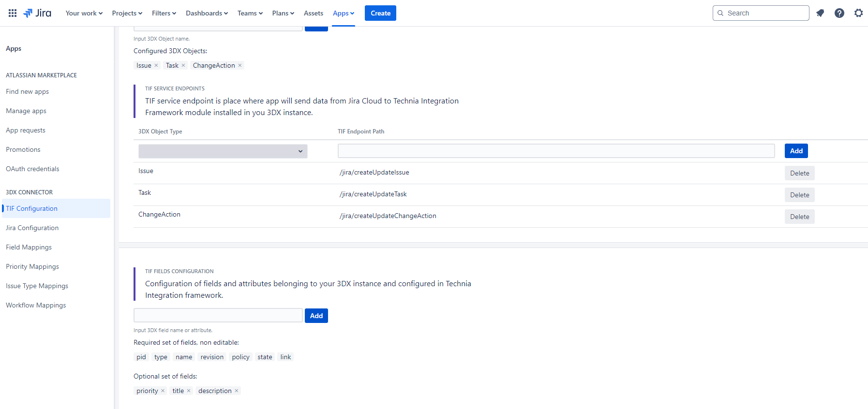Open App requests
The width and height of the screenshot is (868, 409).
point(26,130)
